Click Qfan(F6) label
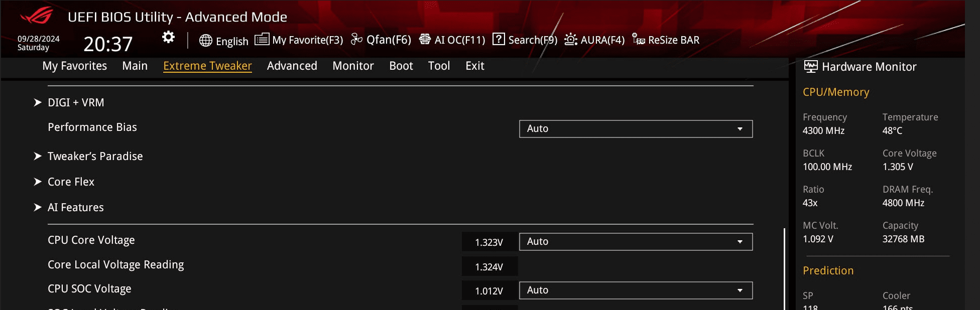This screenshot has width=980, height=310. (x=389, y=40)
